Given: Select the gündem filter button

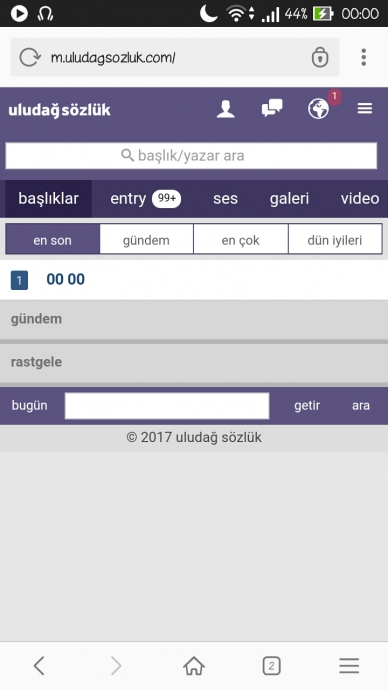Looking at the screenshot, I should pos(146,239).
